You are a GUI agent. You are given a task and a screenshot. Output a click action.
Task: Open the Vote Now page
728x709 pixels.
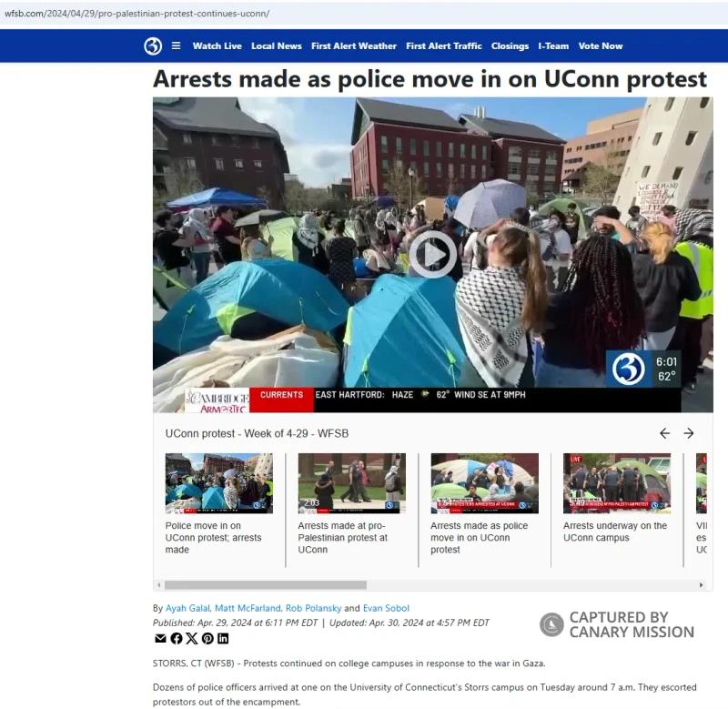tap(601, 46)
